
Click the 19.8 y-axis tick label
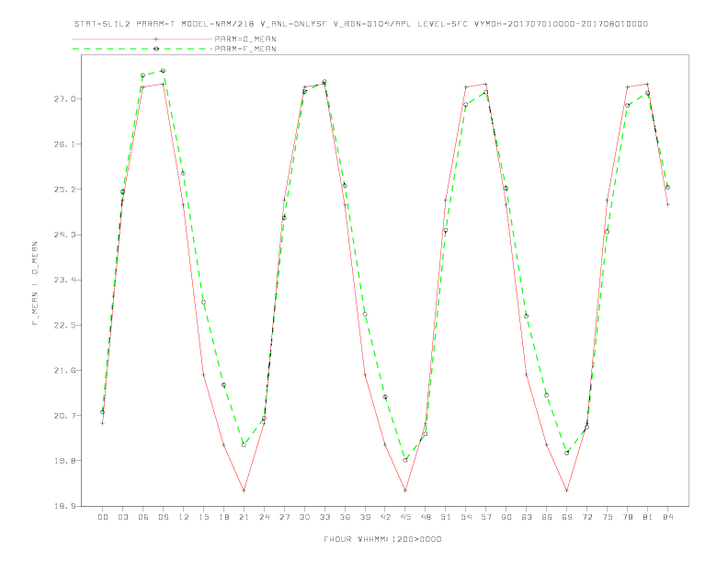[65, 461]
